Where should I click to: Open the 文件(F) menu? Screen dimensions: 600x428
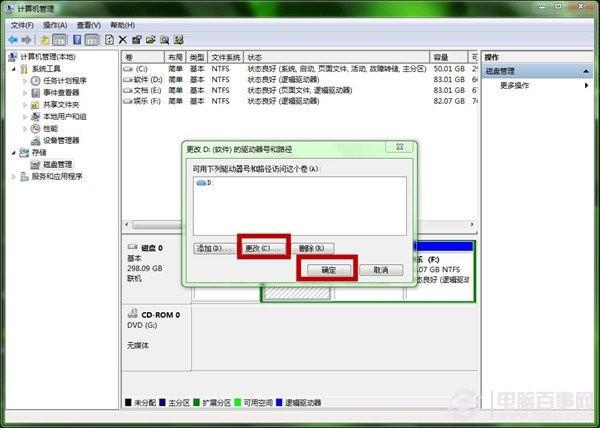point(21,24)
